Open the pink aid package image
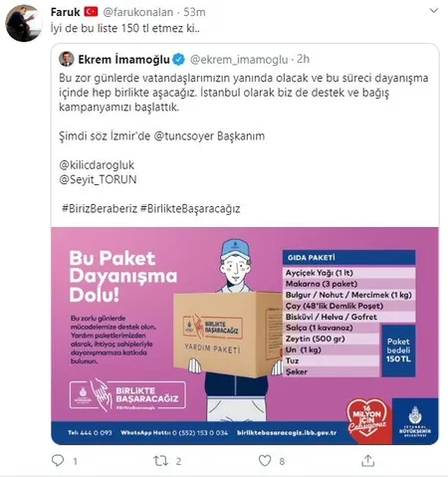This screenshot has height=477, width=448. pyautogui.click(x=245, y=336)
